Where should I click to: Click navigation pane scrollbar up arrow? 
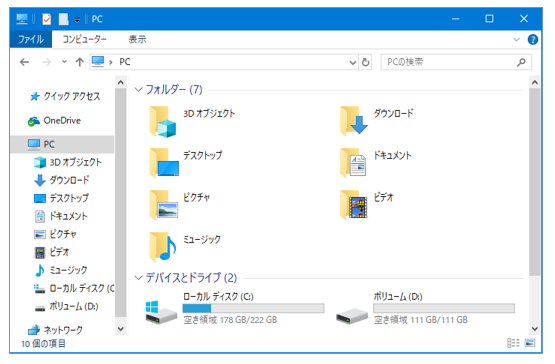tap(121, 83)
